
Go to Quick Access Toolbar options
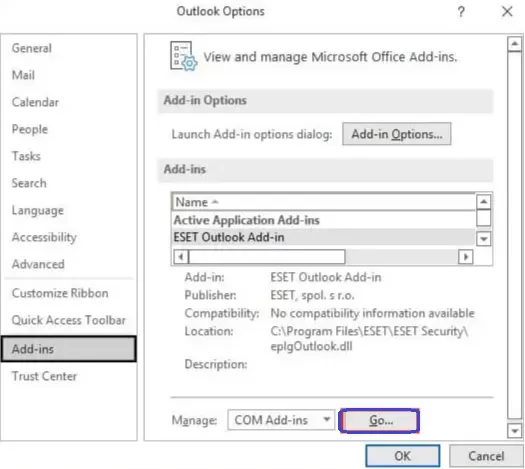[x=69, y=320]
